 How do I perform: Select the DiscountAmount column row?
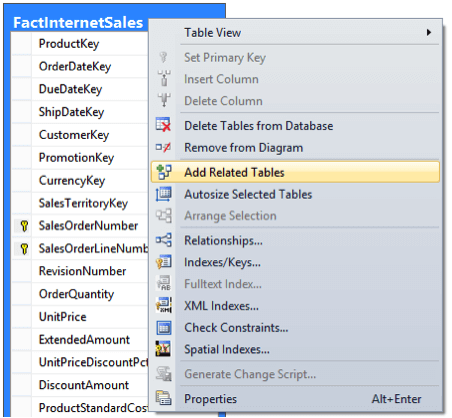(80, 385)
